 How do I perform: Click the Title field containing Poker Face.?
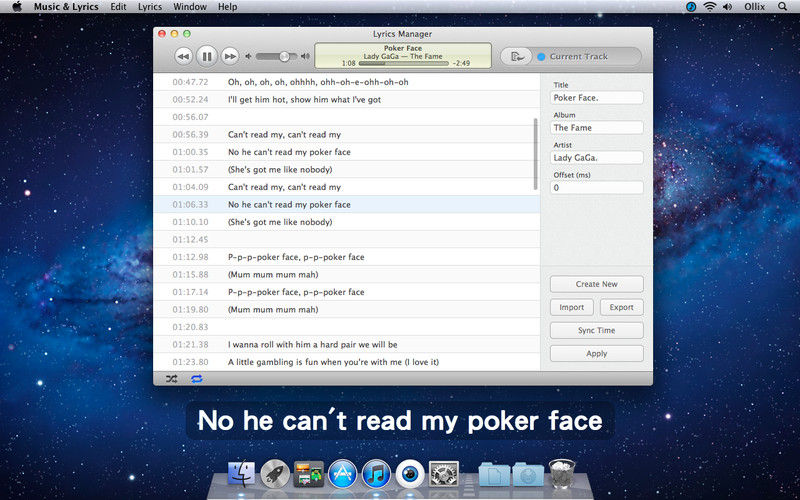pos(596,97)
